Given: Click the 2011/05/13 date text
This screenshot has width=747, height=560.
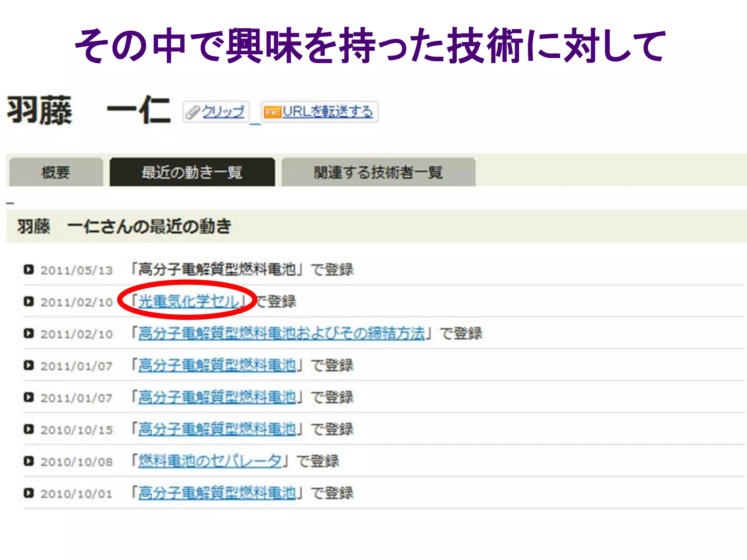Looking at the screenshot, I should coord(77,271).
